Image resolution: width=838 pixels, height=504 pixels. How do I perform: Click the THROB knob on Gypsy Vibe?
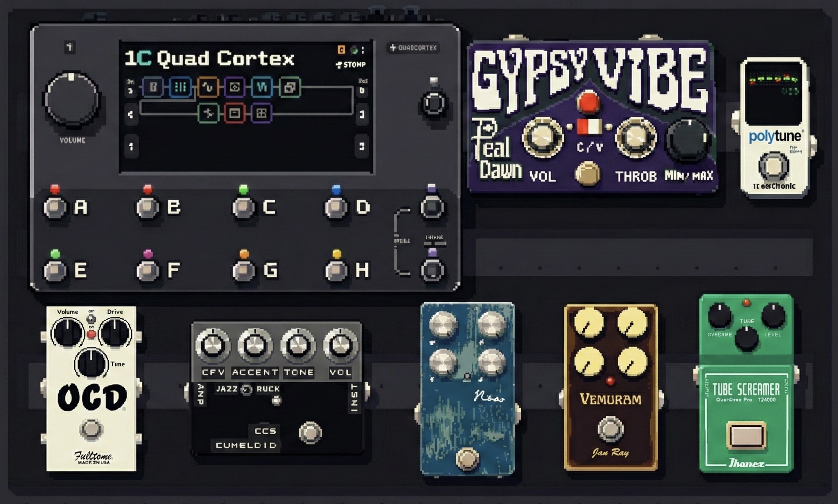point(636,138)
